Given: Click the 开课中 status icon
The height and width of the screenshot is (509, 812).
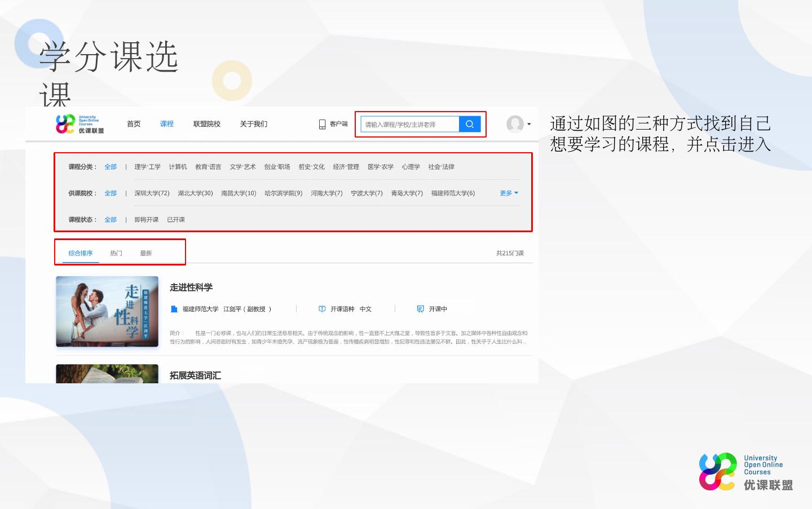Looking at the screenshot, I should coord(420,309).
